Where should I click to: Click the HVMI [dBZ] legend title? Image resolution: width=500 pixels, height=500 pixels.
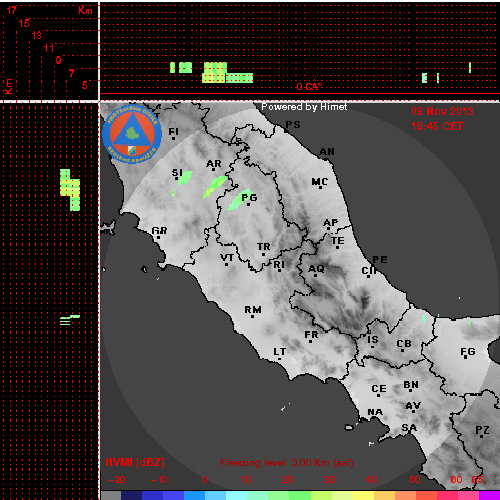click(x=135, y=462)
